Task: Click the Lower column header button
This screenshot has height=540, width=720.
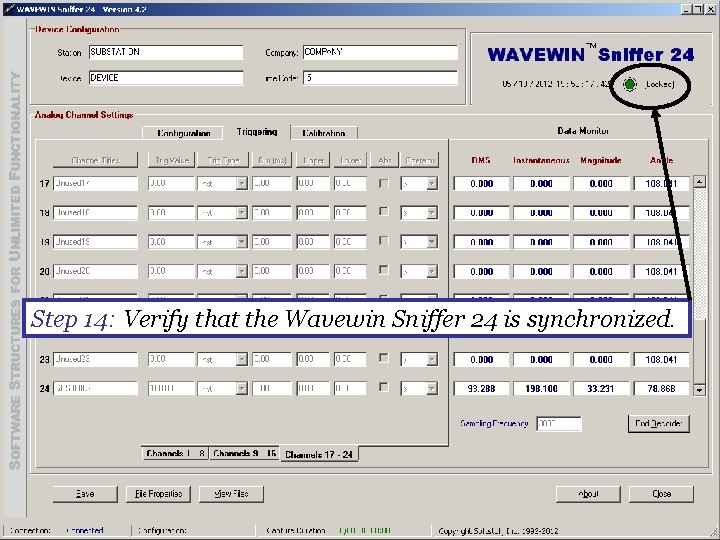Action: tap(350, 160)
